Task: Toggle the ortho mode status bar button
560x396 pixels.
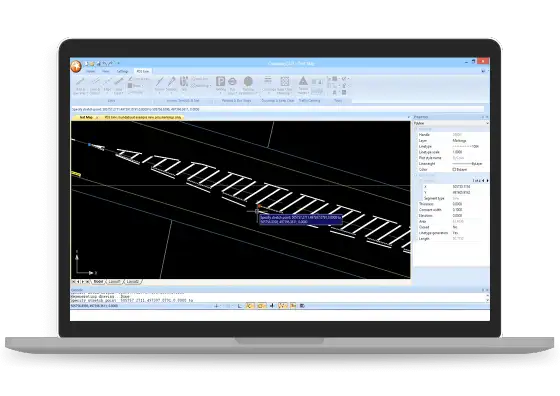Action: [240, 306]
